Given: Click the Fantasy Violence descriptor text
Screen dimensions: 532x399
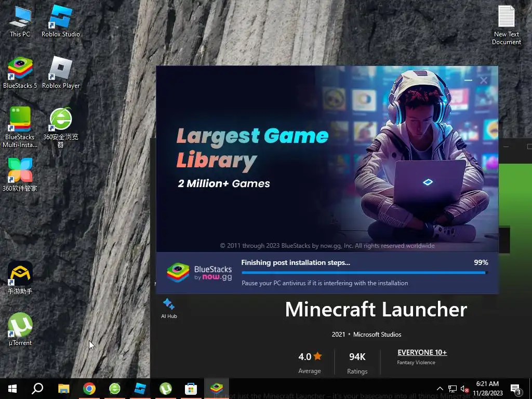Looking at the screenshot, I should click(x=416, y=362).
